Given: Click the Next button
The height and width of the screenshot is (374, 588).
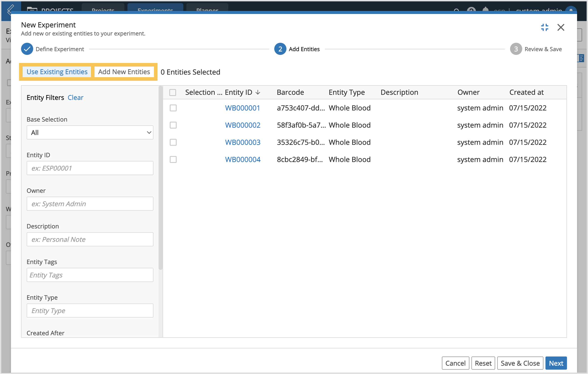Looking at the screenshot, I should click(x=556, y=363).
